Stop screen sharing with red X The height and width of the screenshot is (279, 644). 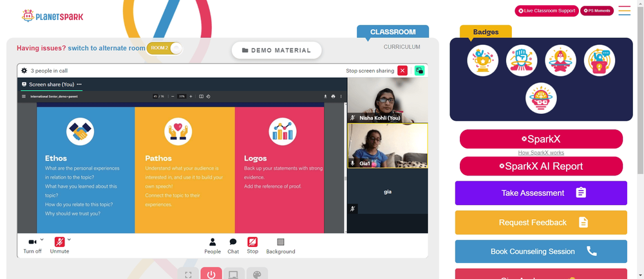point(402,71)
